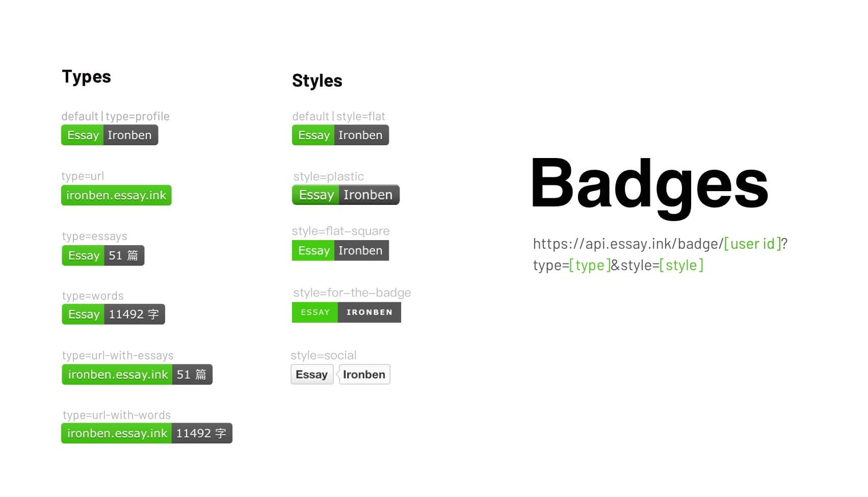Image resolution: width=868 pixels, height=497 pixels.
Task: Click the style=for-the-badge label text
Action: (352, 293)
